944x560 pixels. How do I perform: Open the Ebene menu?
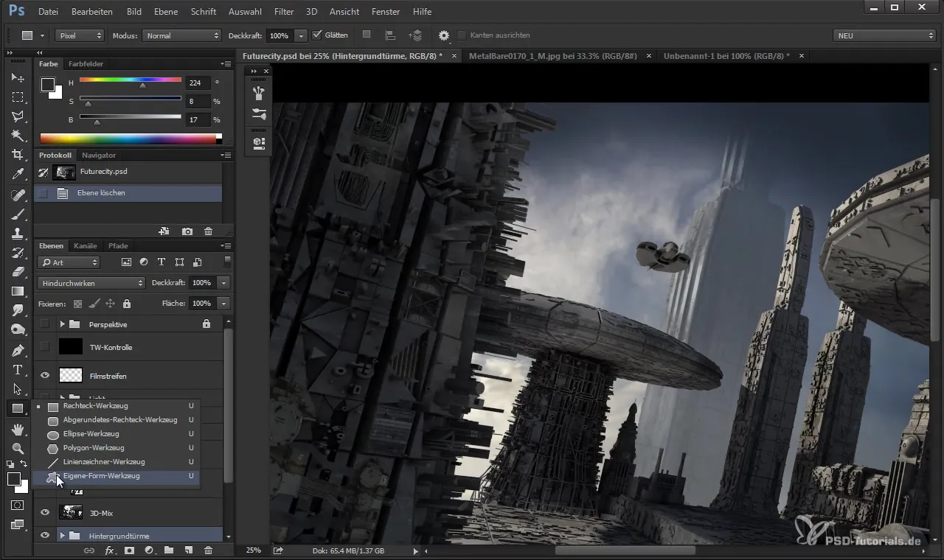point(166,12)
